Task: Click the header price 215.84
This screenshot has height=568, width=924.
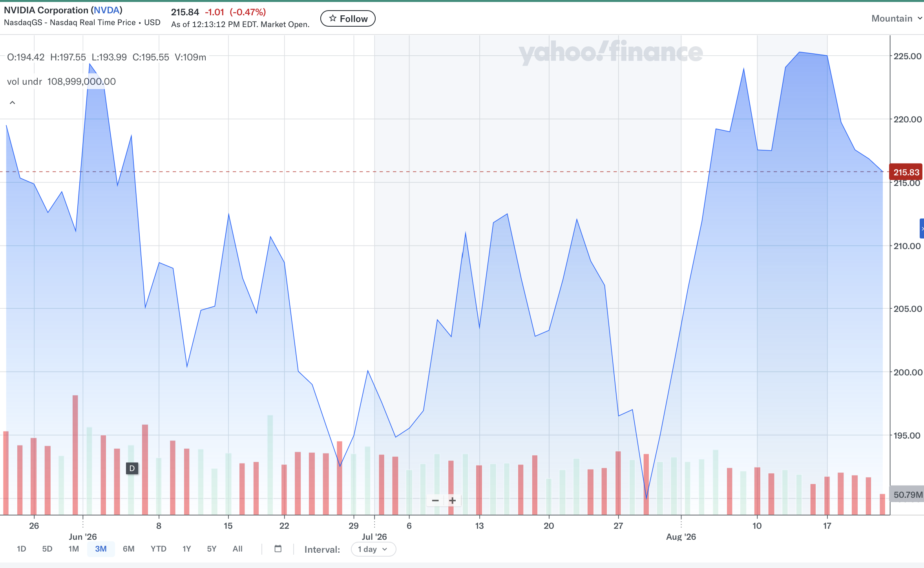Action: click(185, 12)
